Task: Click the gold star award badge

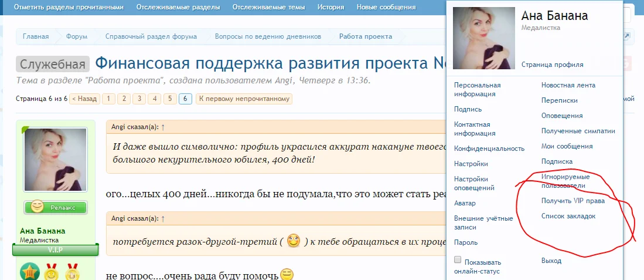Action: [30, 271]
